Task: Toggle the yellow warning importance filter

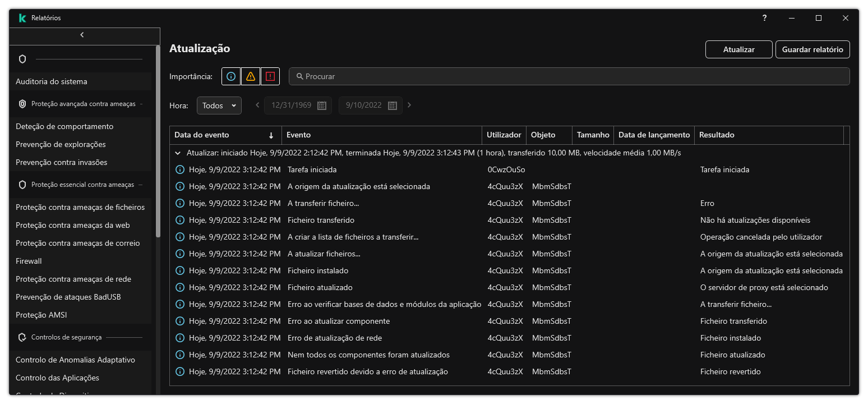Action: [x=250, y=76]
